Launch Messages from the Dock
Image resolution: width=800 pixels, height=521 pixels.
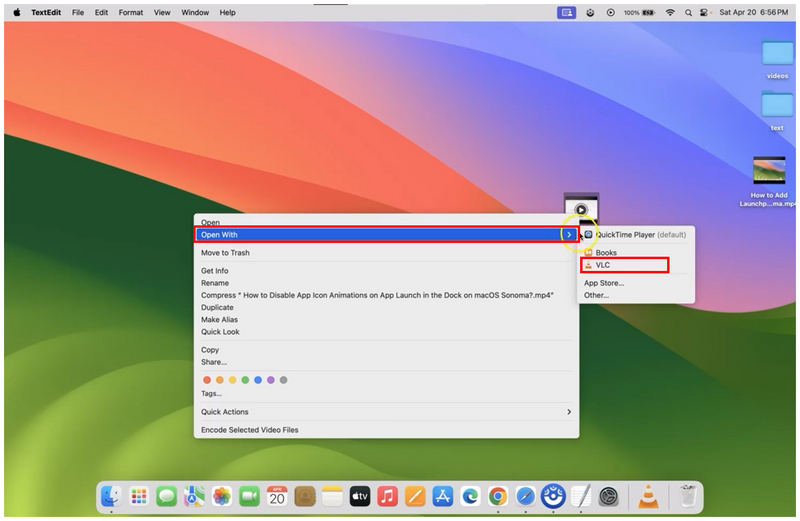point(166,496)
